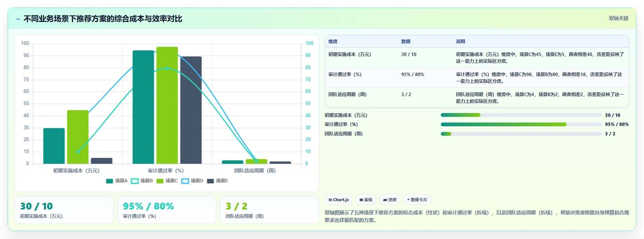
Task: Click the 30 / 10 data card
Action: [64, 210]
